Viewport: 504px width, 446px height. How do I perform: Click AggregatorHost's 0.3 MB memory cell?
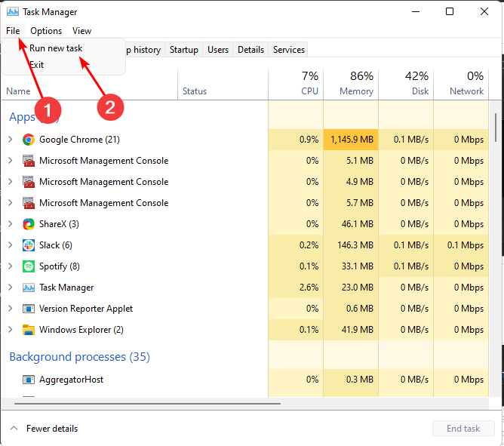(351, 380)
